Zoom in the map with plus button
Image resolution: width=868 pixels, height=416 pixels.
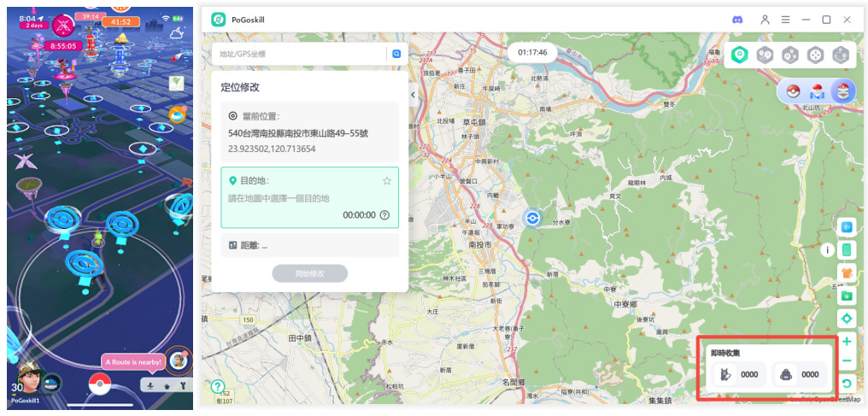click(x=847, y=342)
